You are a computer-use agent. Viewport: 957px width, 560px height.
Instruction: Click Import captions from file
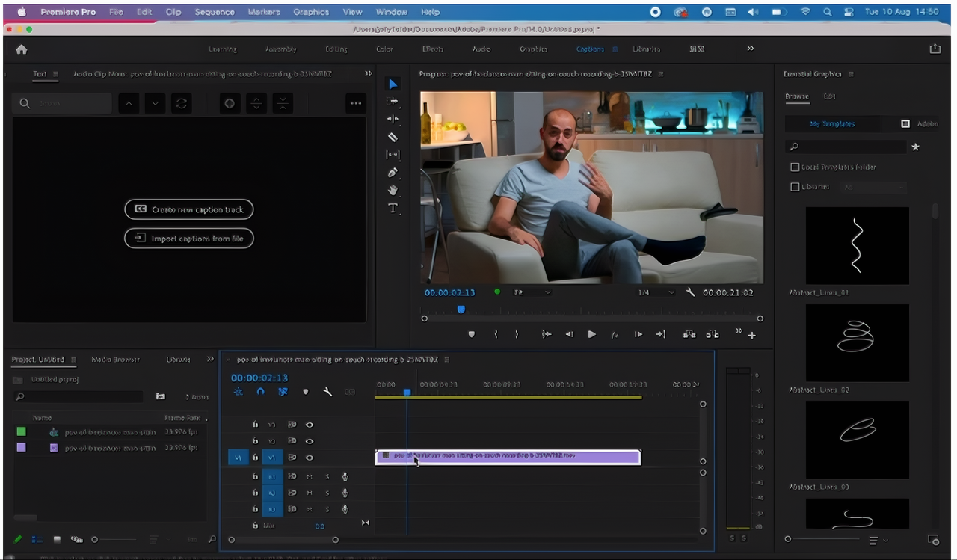[x=188, y=238]
